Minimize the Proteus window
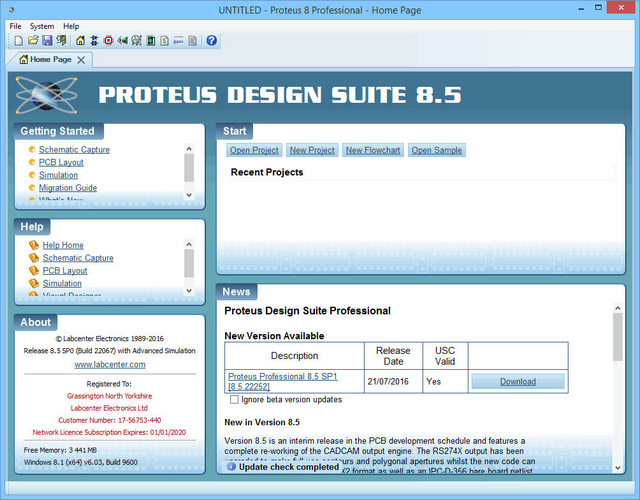 (x=581, y=8)
